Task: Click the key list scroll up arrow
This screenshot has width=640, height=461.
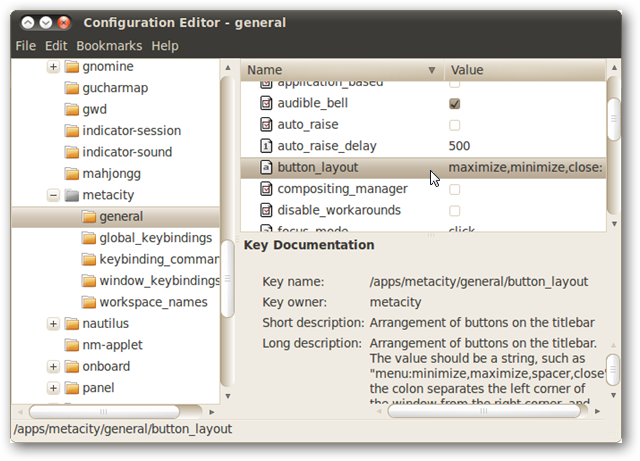Action: click(x=614, y=67)
